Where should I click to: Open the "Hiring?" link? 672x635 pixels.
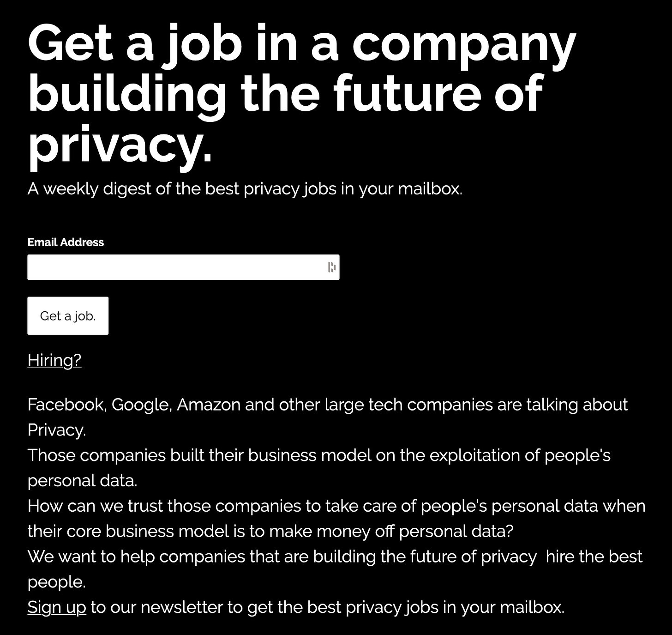(x=54, y=360)
